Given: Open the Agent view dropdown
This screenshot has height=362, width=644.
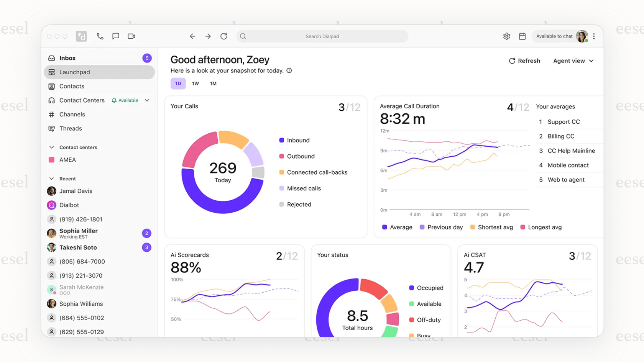Looking at the screenshot, I should 573,61.
